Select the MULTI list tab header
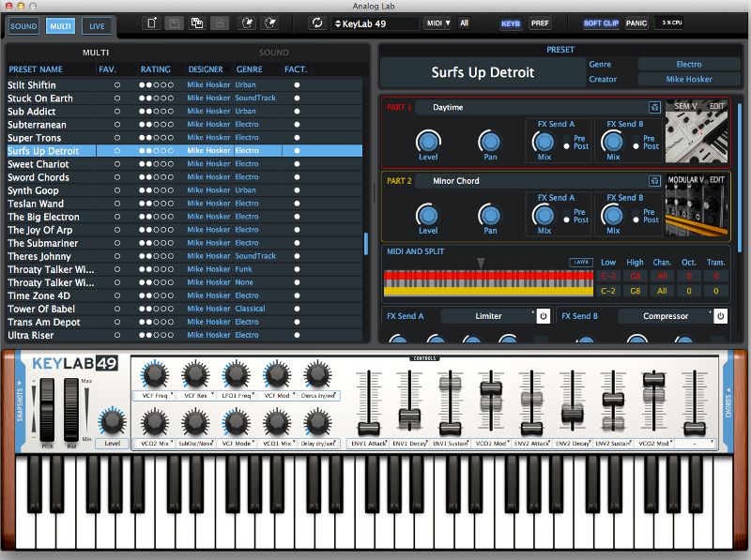 [96, 53]
